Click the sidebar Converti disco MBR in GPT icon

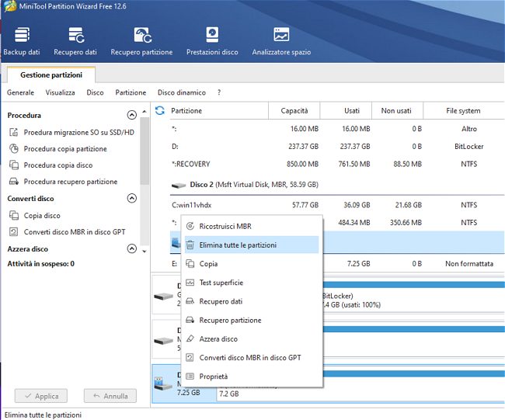(13, 231)
